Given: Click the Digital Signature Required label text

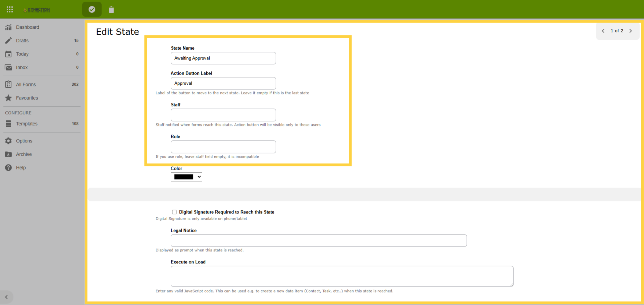Looking at the screenshot, I should click(226, 212).
